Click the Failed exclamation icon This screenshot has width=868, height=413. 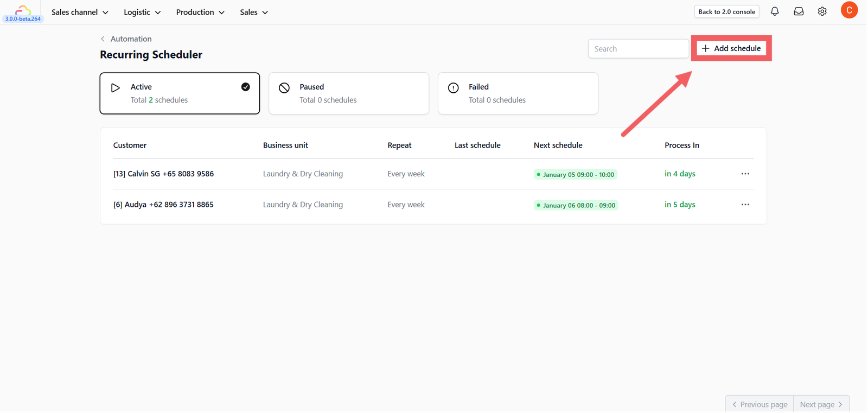[x=454, y=88]
